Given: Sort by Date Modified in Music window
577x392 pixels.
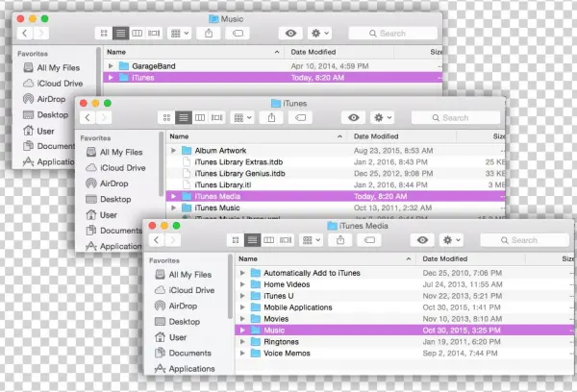Looking at the screenshot, I should click(x=339, y=52).
